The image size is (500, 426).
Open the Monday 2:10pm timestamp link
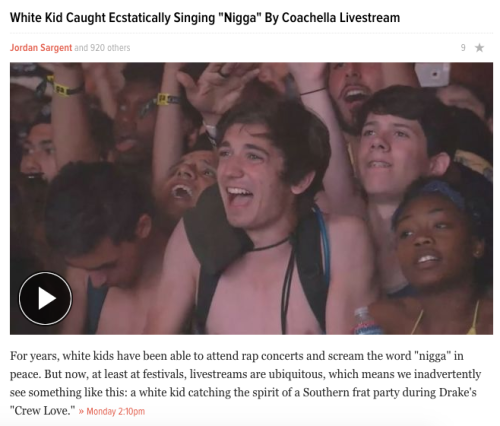click(x=116, y=411)
